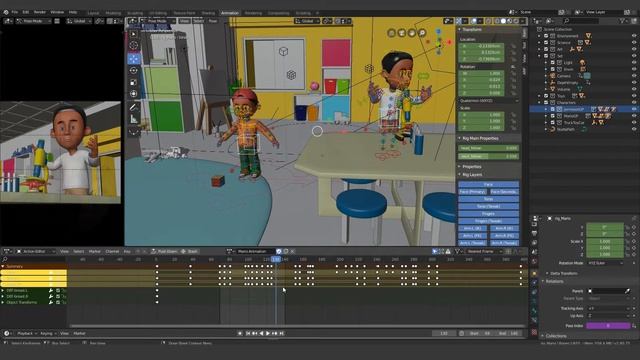
Task: Toggle the Arm.L (IK) rig layer button
Action: pos(473,229)
